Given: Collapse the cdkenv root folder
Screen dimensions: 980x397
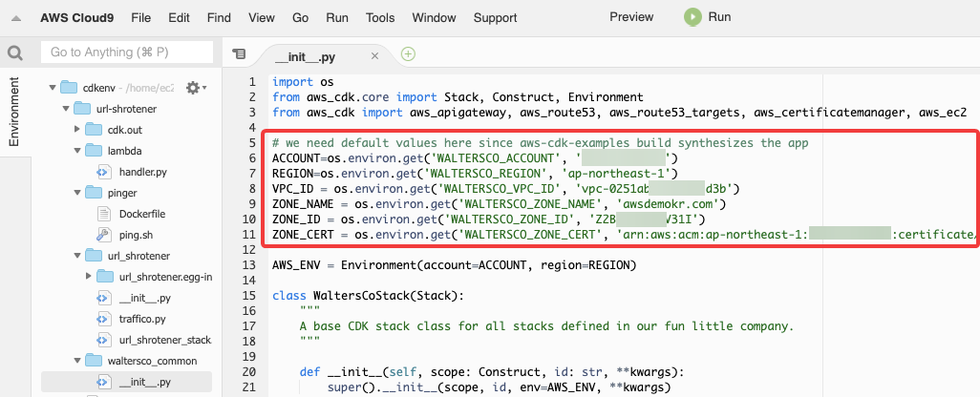Looking at the screenshot, I should [x=53, y=88].
